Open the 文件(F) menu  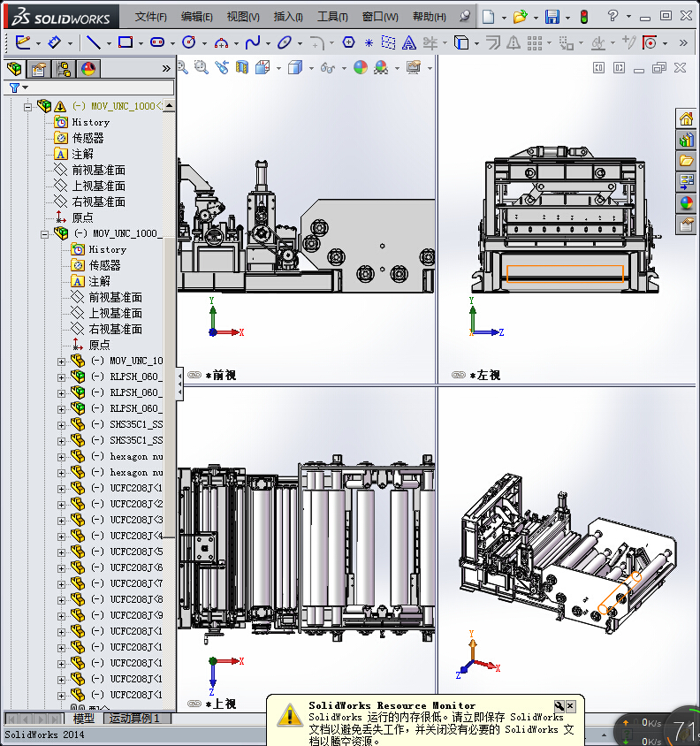tap(150, 17)
